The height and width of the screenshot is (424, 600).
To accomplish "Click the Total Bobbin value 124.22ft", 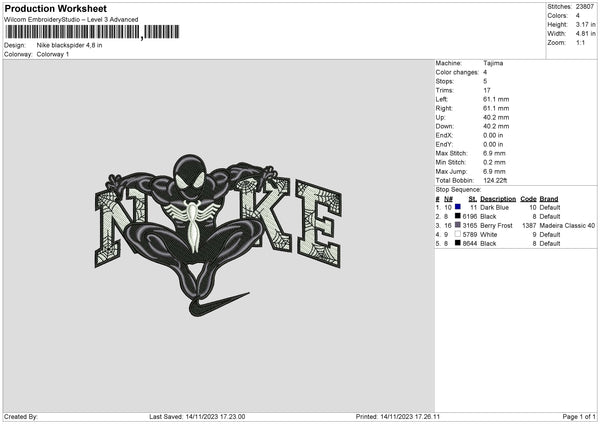I will pos(495,180).
